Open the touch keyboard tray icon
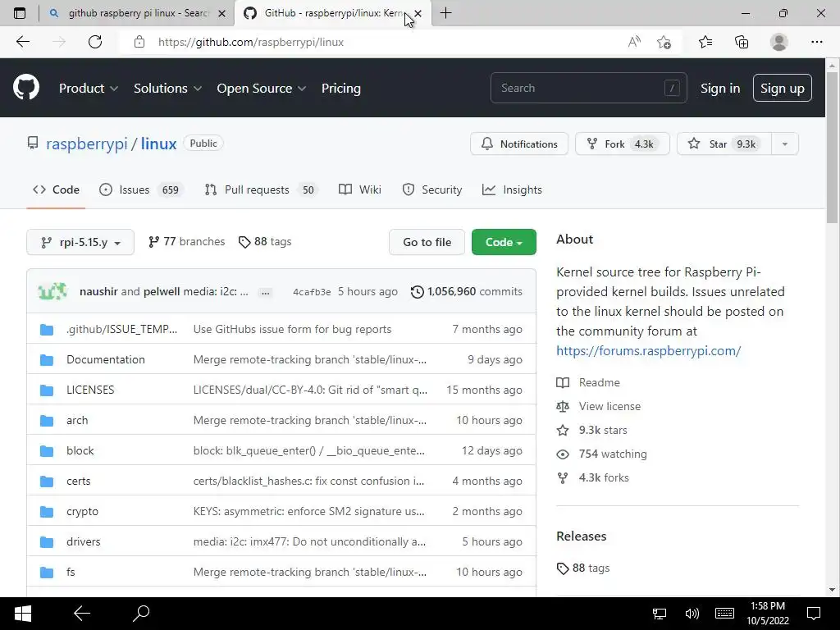Image resolution: width=840 pixels, height=630 pixels. tap(724, 614)
